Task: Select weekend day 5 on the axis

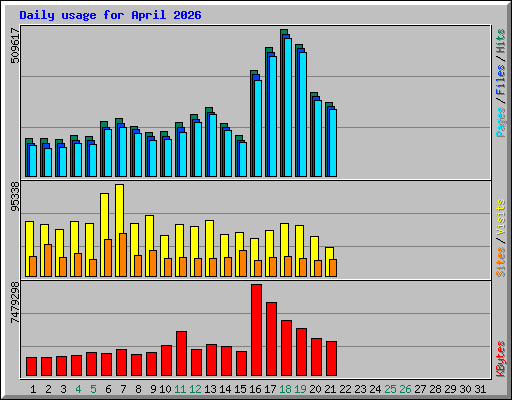Action: 93,389
